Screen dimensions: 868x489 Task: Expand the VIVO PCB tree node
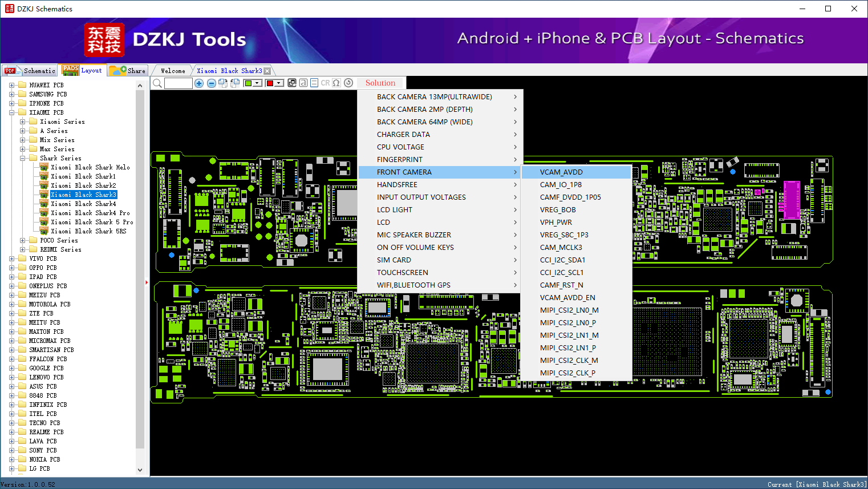pos(11,258)
